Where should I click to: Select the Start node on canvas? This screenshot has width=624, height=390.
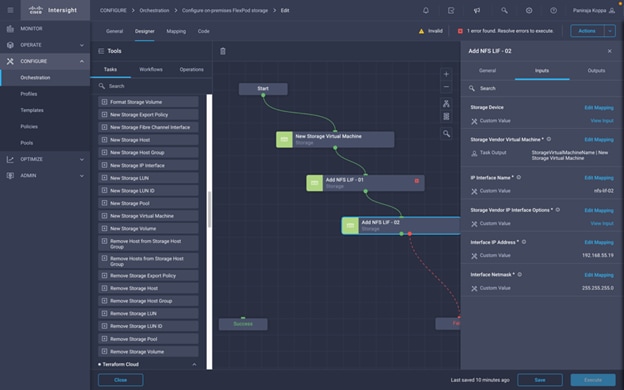[263, 89]
